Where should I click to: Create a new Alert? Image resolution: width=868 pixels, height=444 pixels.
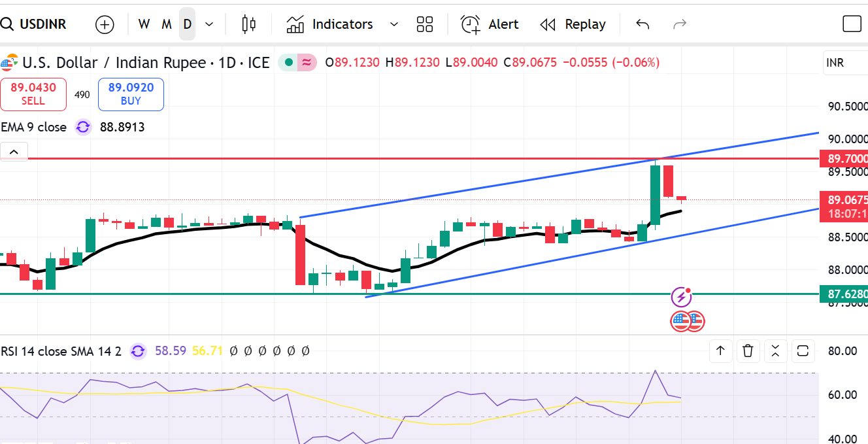(x=490, y=25)
